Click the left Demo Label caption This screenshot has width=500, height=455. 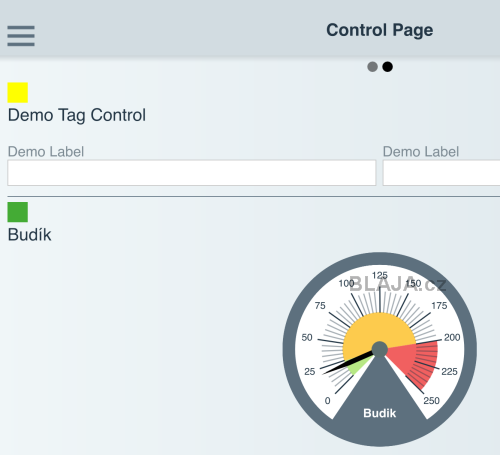coord(46,152)
